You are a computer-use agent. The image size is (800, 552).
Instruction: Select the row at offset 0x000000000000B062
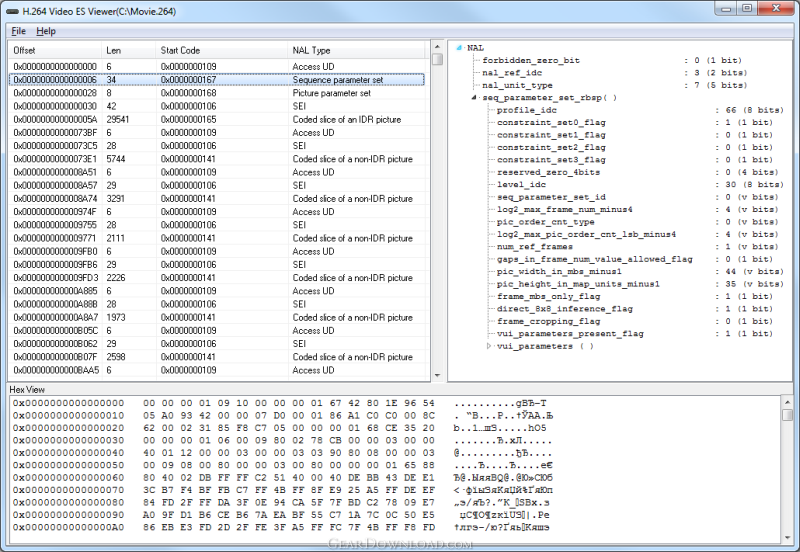[x=217, y=344]
